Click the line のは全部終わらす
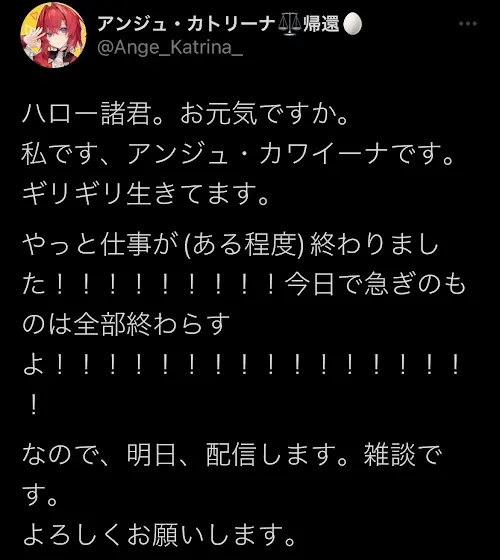Viewport: 500px width, 560px height. tap(126, 324)
